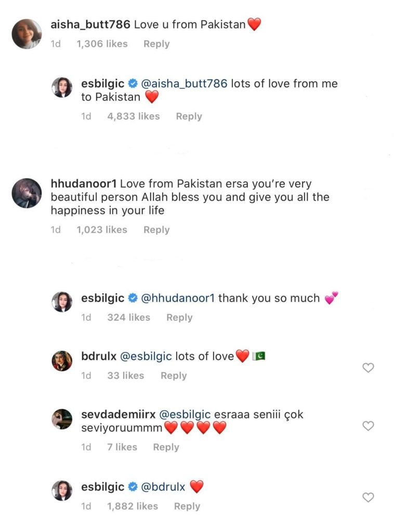Tap heart on sevdademiirx's comment
The image size is (395, 532).
point(368,426)
